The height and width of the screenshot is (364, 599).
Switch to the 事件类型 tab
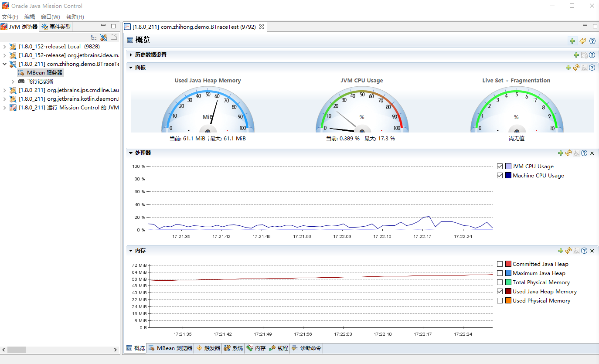[56, 27]
